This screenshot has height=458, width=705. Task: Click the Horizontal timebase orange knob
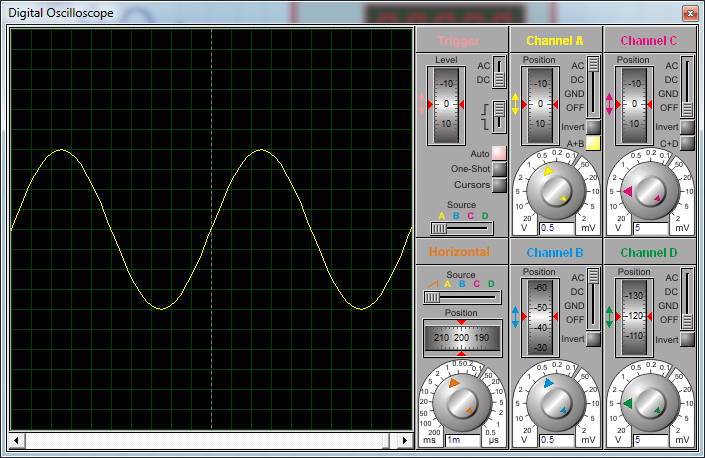[x=462, y=403]
